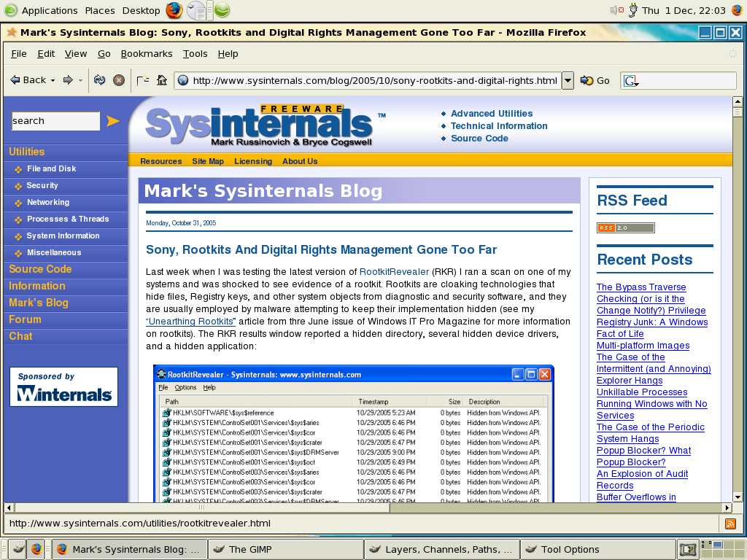The image size is (747, 560).
Task: Click the Home icon in toolbar
Action: pos(162,80)
